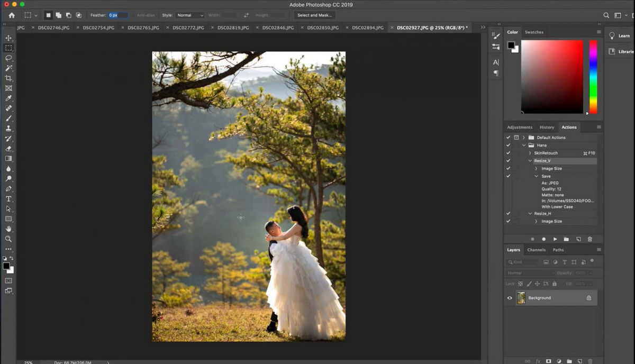Screen dimensions: 635x364
Task: Select the Crop tool
Action: [x=8, y=78]
